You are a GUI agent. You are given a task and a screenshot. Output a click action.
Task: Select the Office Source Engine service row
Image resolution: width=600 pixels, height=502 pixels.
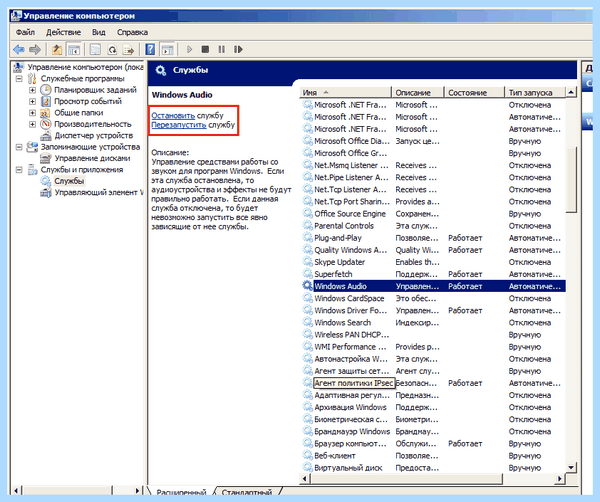point(434,214)
